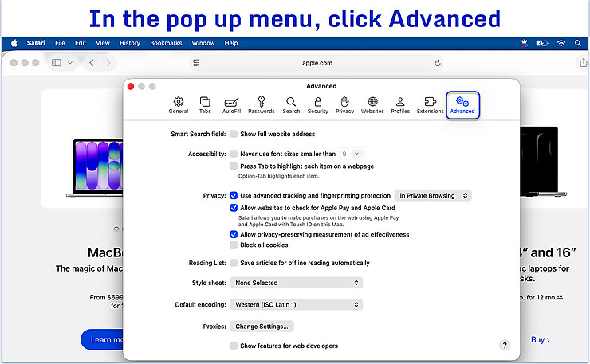Reload the apple.com page
This screenshot has height=364, width=590.
click(437, 63)
